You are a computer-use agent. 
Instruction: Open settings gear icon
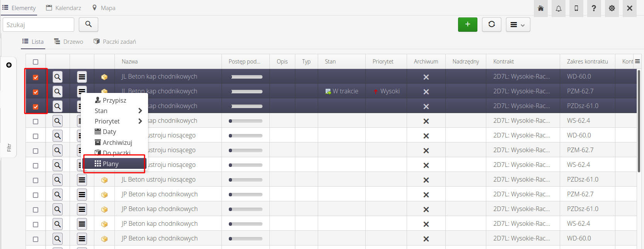612,8
